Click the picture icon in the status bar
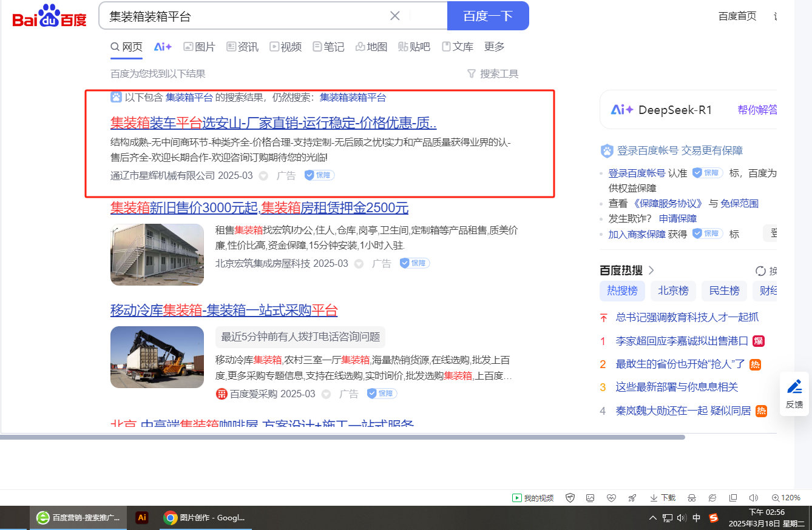812x530 pixels. (x=590, y=498)
